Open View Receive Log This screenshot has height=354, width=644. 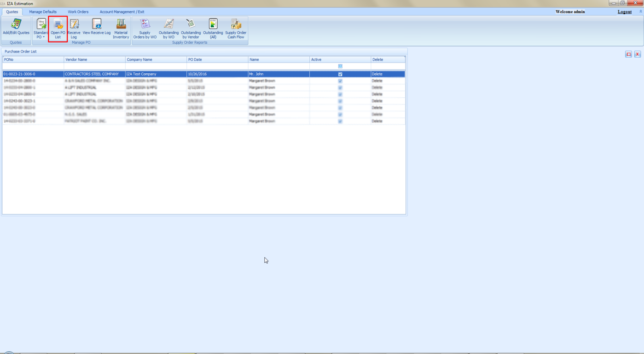click(x=97, y=27)
